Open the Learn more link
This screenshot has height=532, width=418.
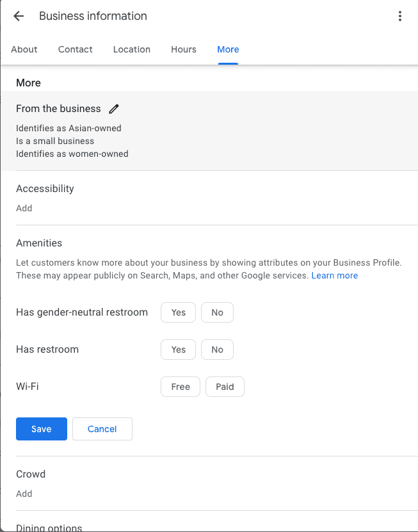(335, 275)
